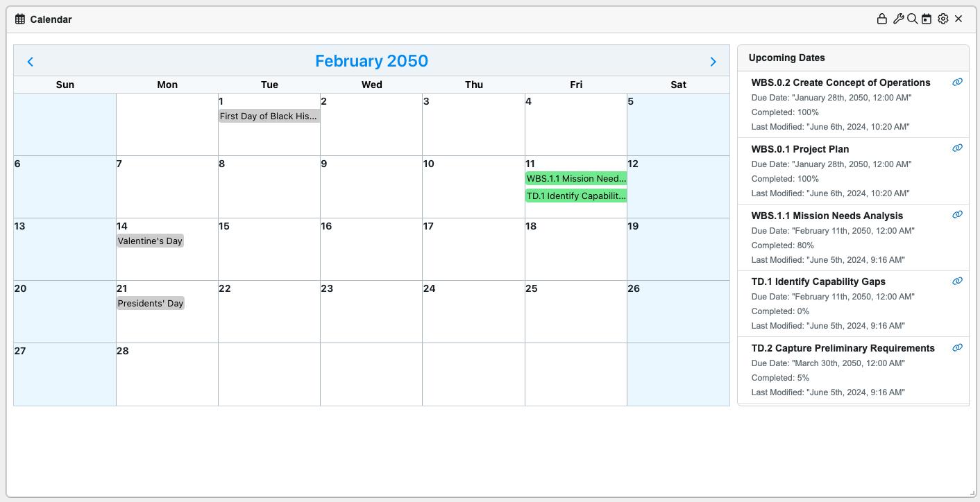Open link icon for TD.2 Capture Preliminary Requirements
Screen dimensions: 980x502
point(957,347)
